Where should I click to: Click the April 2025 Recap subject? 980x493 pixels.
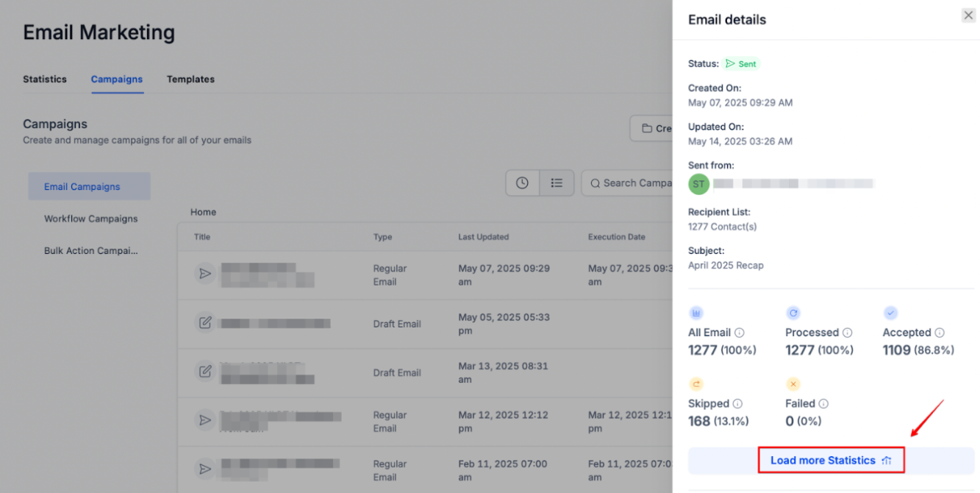[726, 265]
